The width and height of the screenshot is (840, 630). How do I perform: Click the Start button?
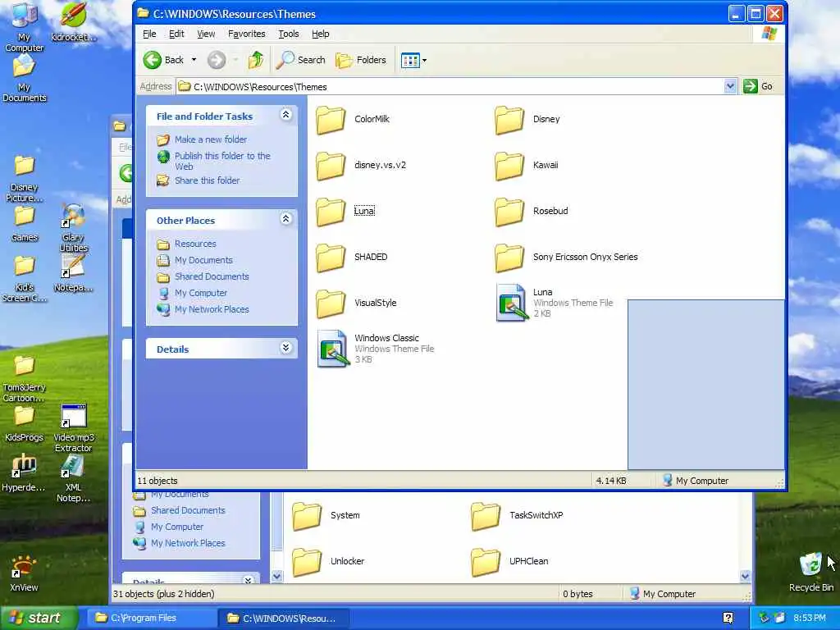38,618
